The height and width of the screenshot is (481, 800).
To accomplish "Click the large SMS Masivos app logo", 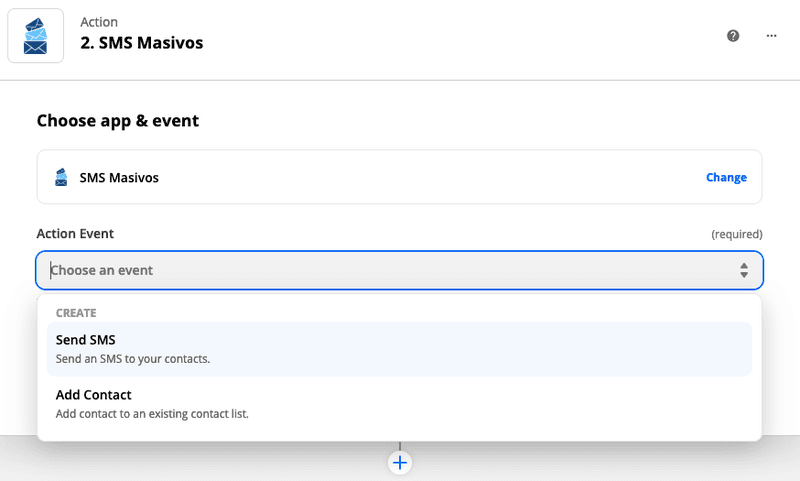I will click(x=35, y=36).
